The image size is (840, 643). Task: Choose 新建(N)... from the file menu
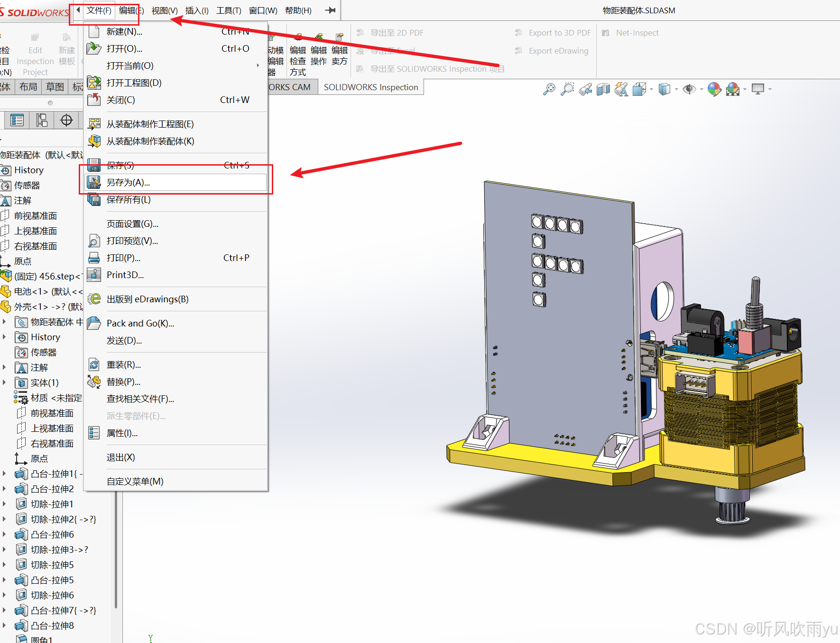click(x=175, y=31)
